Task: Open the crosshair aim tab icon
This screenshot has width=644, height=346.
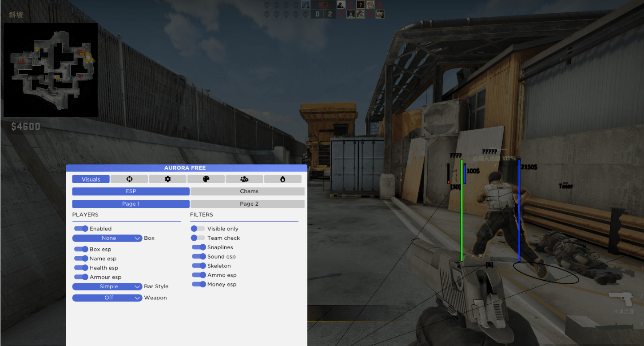Action: [x=129, y=179]
